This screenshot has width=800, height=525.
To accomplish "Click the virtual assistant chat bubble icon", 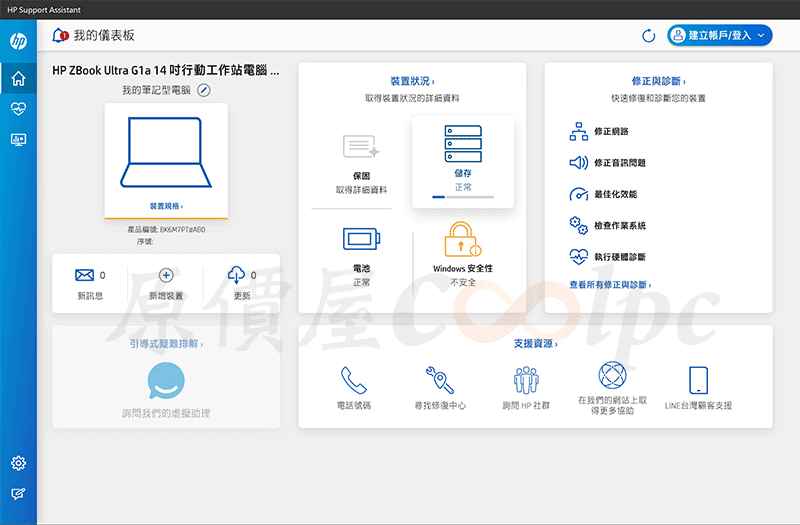I will click(x=166, y=381).
